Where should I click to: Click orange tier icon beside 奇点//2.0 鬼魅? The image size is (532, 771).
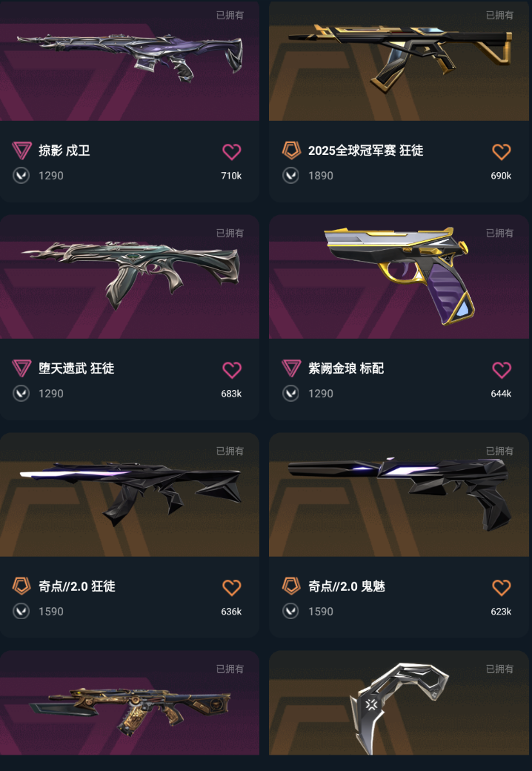coord(291,586)
